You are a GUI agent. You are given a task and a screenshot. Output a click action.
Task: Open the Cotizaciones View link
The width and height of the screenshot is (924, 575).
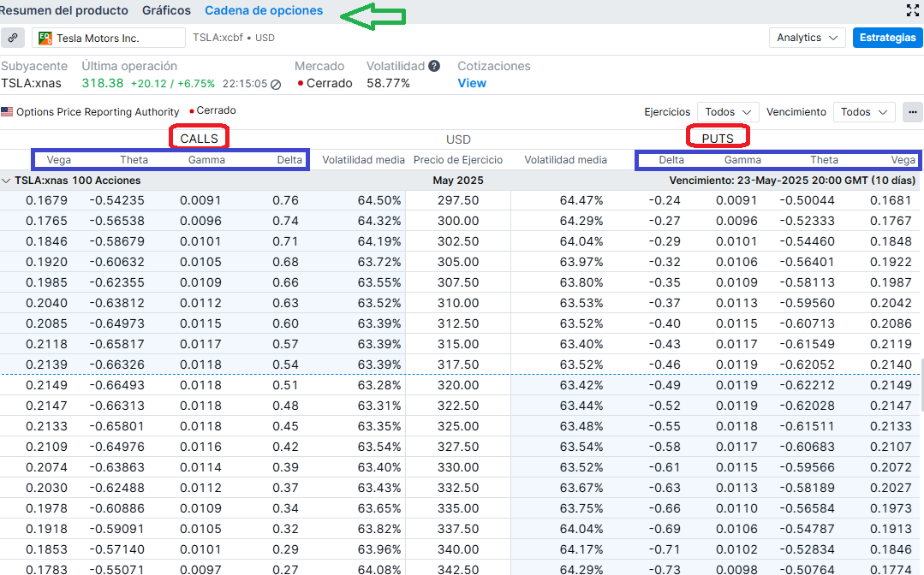(472, 84)
